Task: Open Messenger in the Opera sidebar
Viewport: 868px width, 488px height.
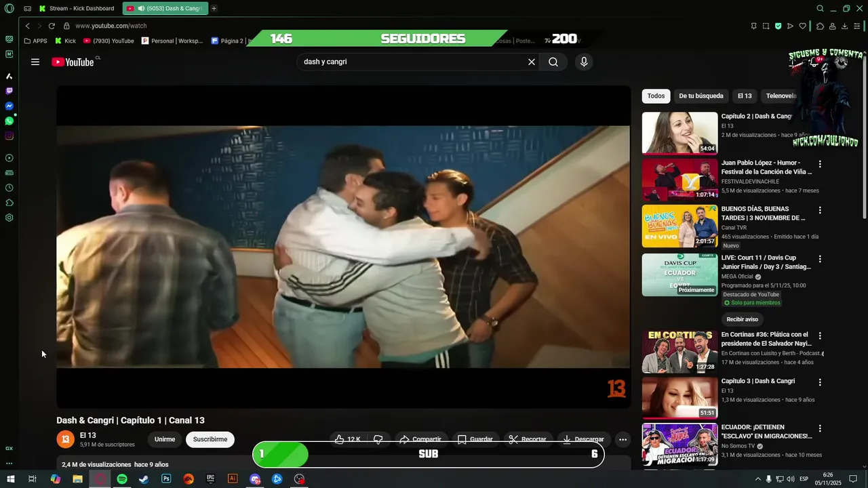Action: (9, 106)
